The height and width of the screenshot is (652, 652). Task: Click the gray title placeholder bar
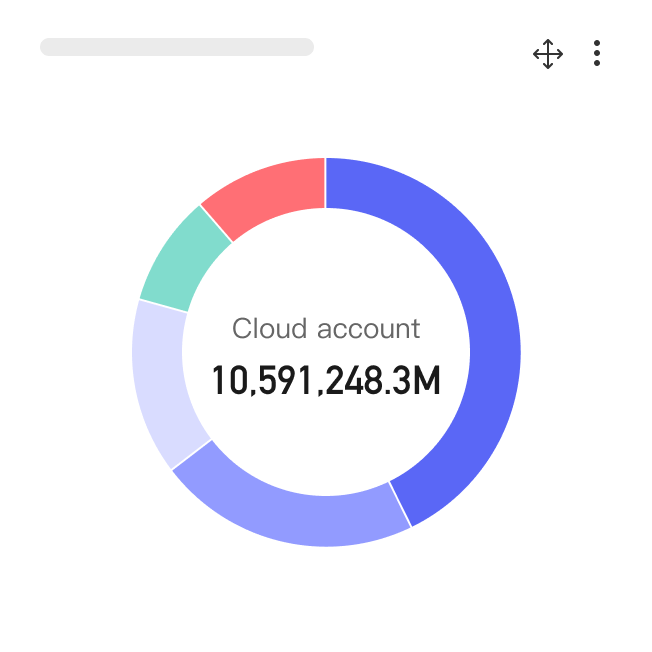point(177,47)
